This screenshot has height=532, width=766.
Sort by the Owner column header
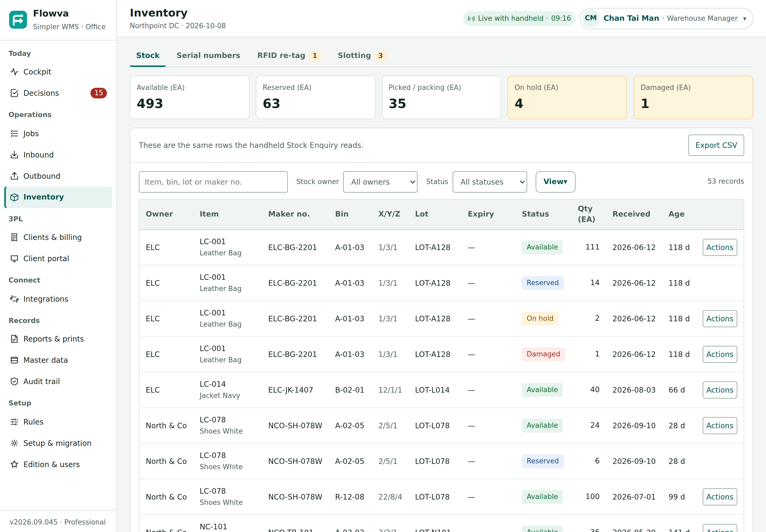[x=159, y=214]
